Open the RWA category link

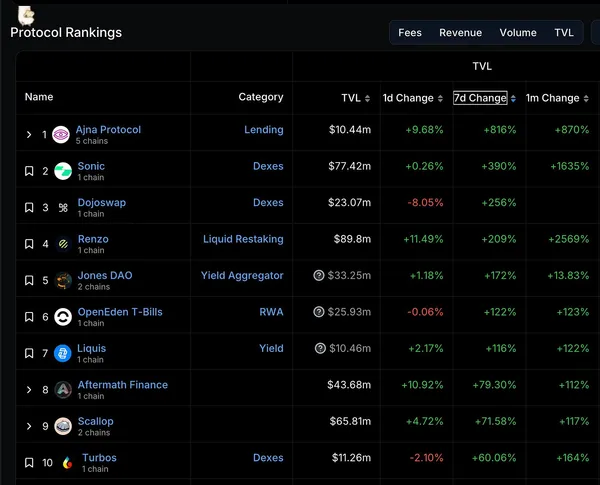coord(271,312)
